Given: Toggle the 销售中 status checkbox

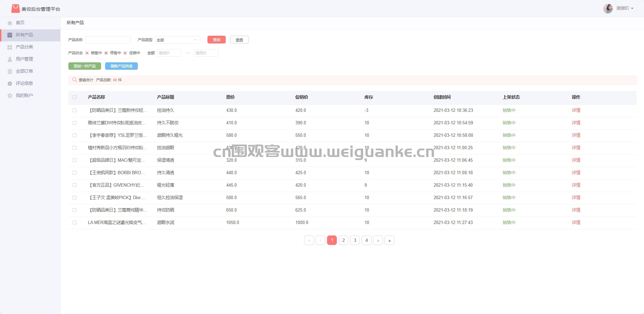Looking at the screenshot, I should (87, 53).
